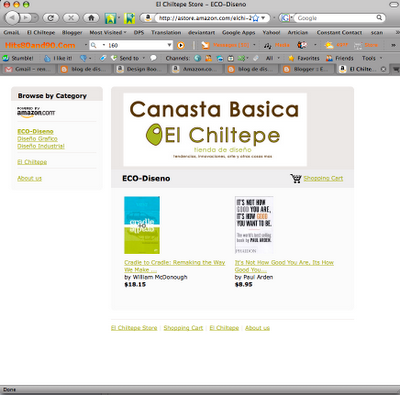Click the Back navigation arrow
The width and height of the screenshot is (400, 395).
coord(12,18)
